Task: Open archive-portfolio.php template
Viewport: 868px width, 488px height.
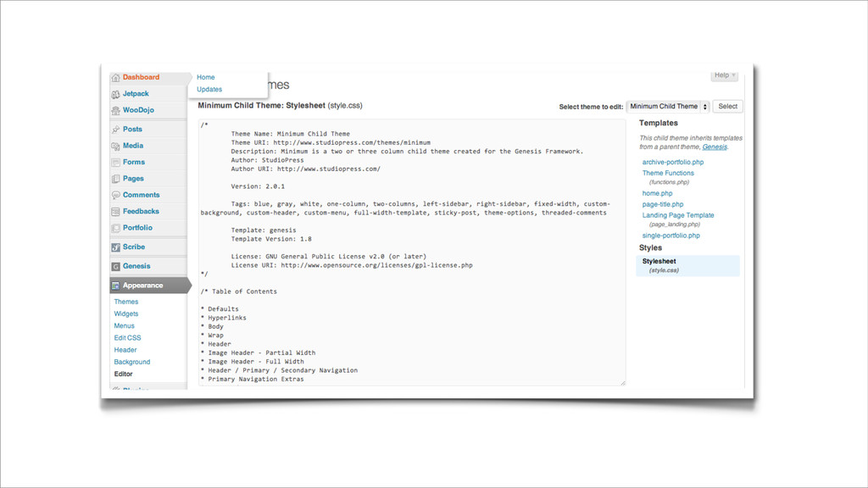Action: [x=672, y=162]
